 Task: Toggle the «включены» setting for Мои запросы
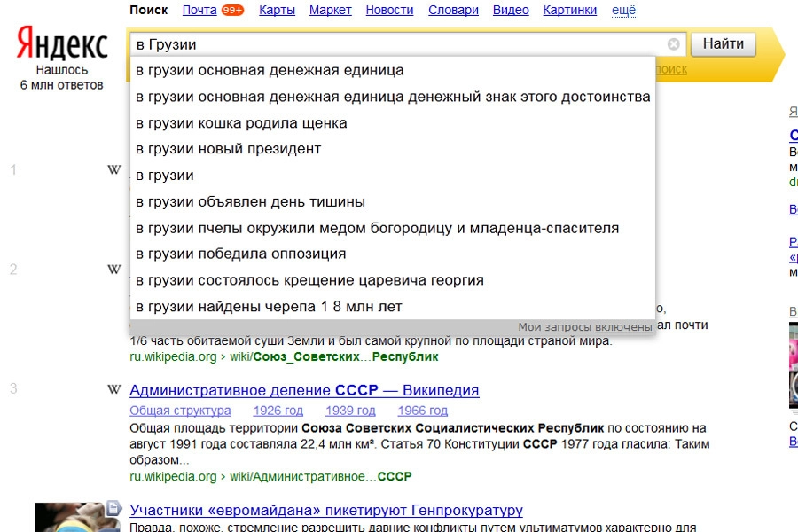click(x=623, y=327)
